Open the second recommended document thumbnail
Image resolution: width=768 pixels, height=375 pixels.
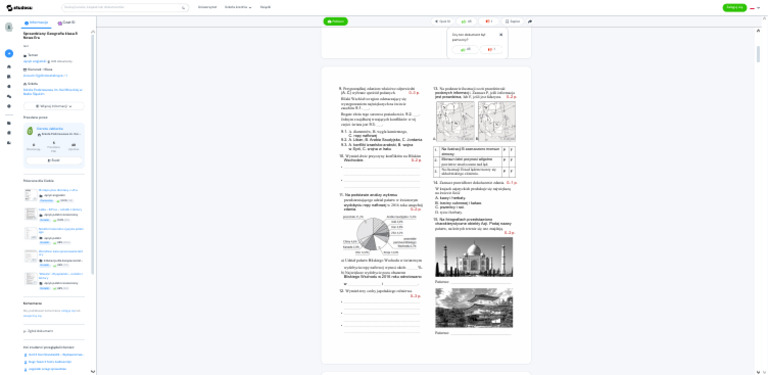pos(30,214)
